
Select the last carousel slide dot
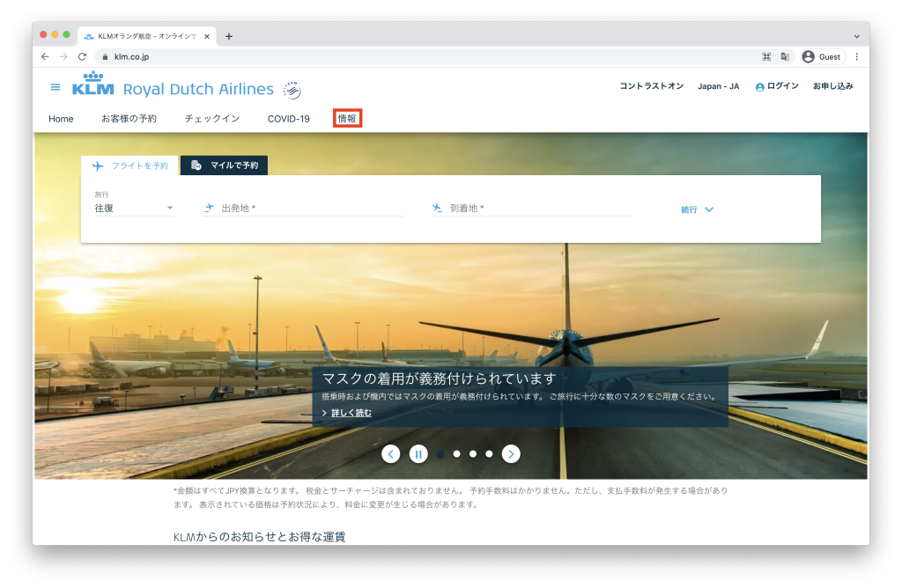point(489,454)
